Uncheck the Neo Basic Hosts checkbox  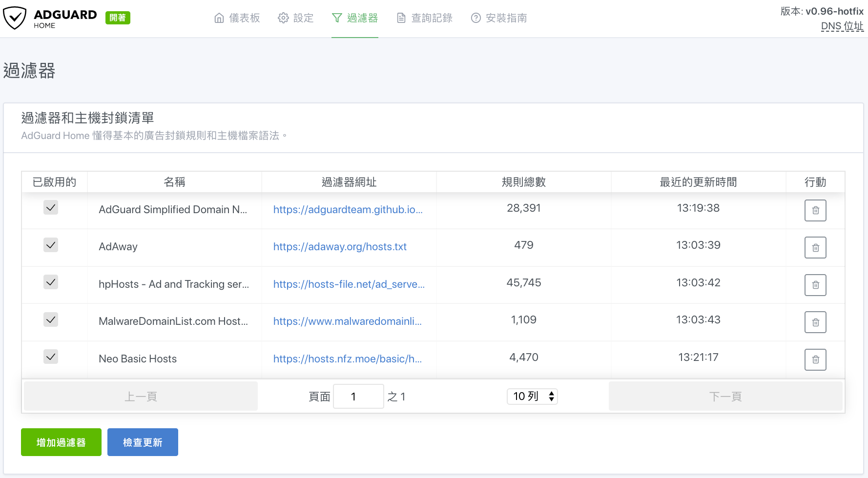point(51,357)
